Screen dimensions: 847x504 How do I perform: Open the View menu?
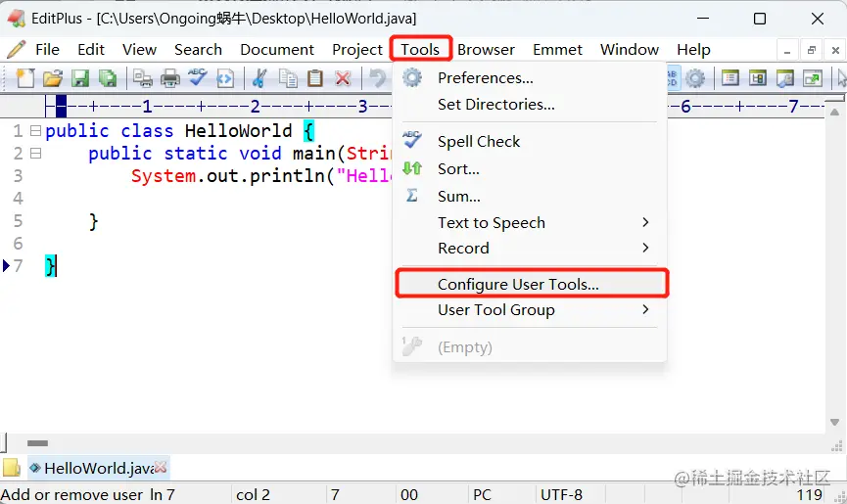(x=139, y=50)
